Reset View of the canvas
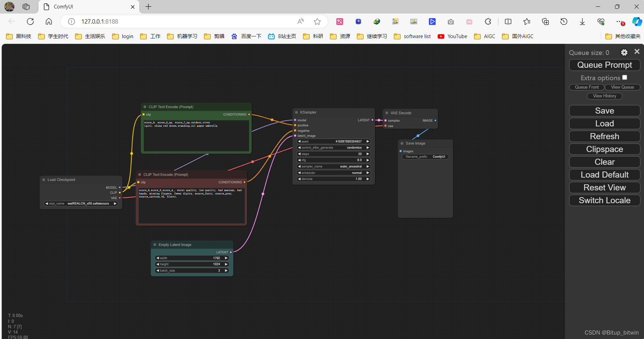This screenshot has height=339, width=644. click(x=605, y=188)
